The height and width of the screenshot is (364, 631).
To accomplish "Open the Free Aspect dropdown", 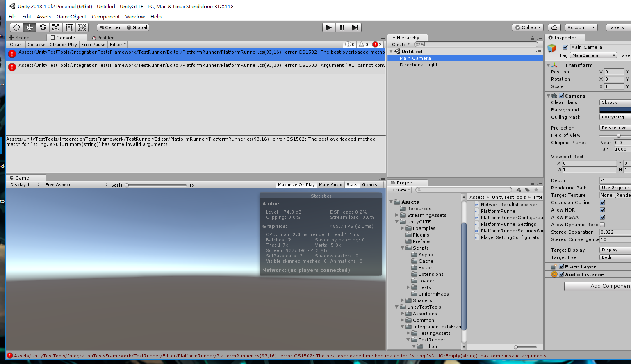I will point(75,184).
